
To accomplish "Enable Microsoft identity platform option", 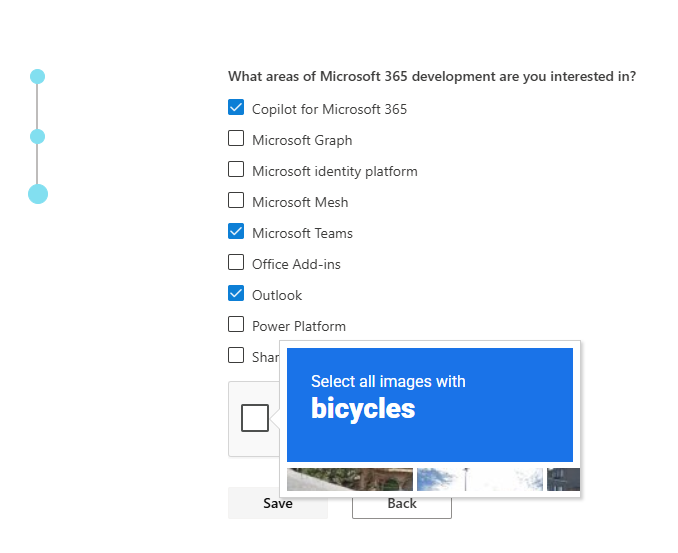I will 236,169.
